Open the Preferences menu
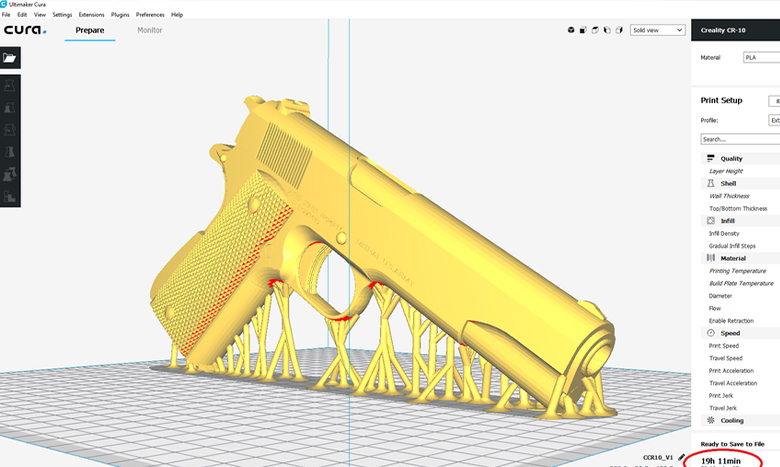The width and height of the screenshot is (780, 467). pos(150,15)
